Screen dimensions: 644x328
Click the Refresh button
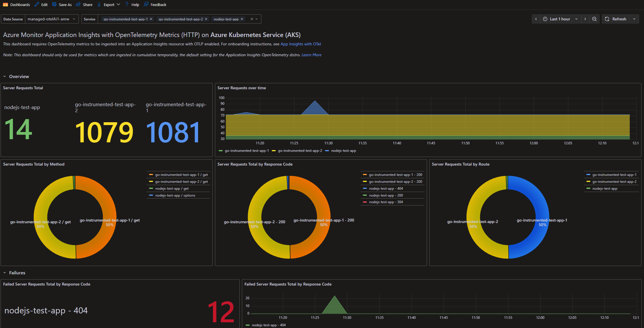[x=616, y=19]
